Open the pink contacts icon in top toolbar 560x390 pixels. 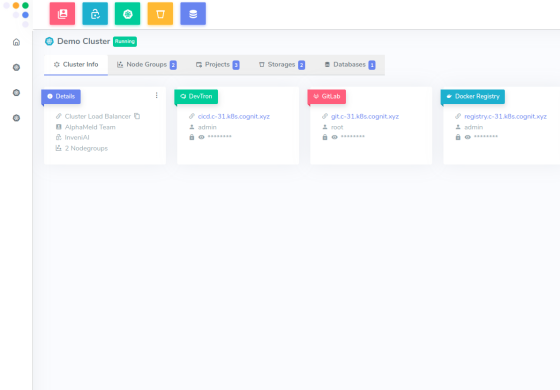[62, 14]
